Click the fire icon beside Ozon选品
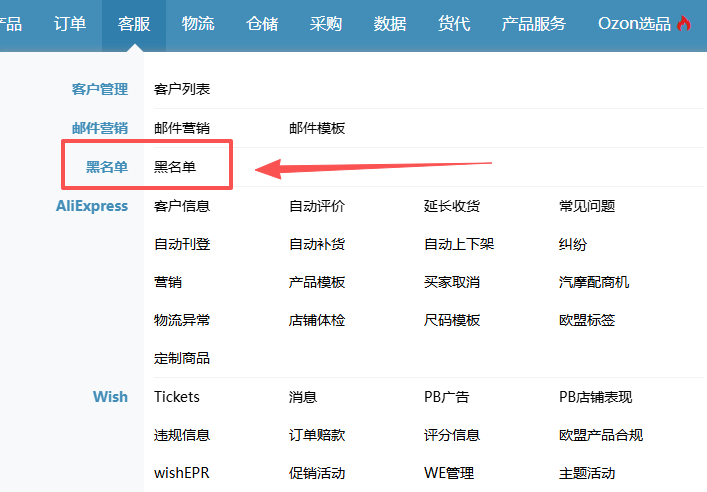 (684, 24)
